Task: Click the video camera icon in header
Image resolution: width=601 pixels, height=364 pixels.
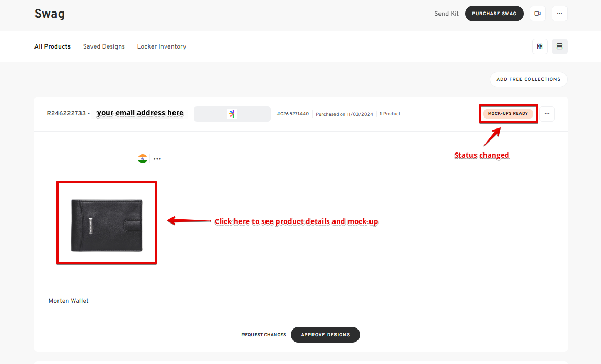Action: (x=537, y=14)
